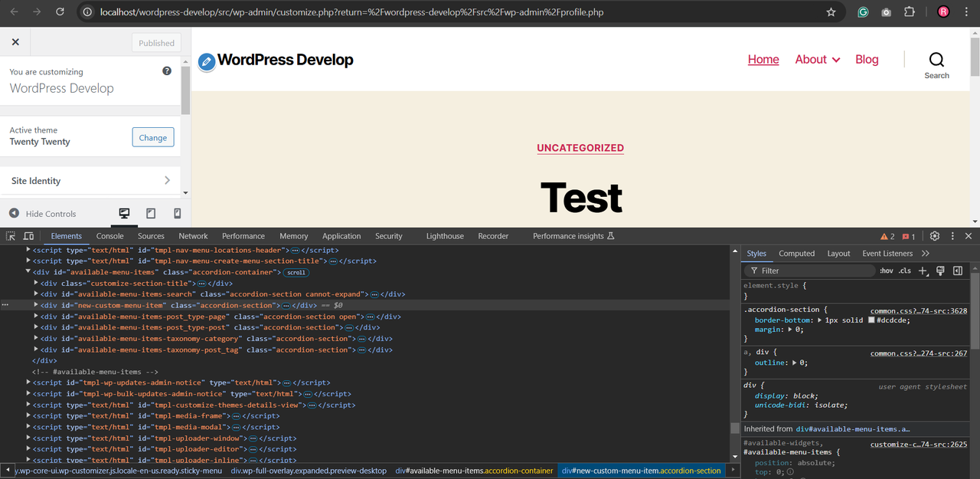
Task: Switch to the Network tab
Action: (x=194, y=236)
